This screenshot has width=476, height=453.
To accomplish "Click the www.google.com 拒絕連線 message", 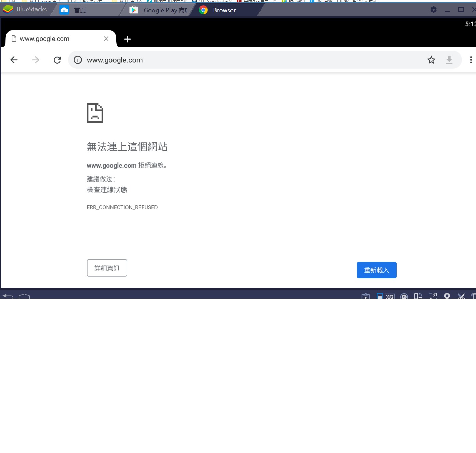I will click(x=127, y=166).
